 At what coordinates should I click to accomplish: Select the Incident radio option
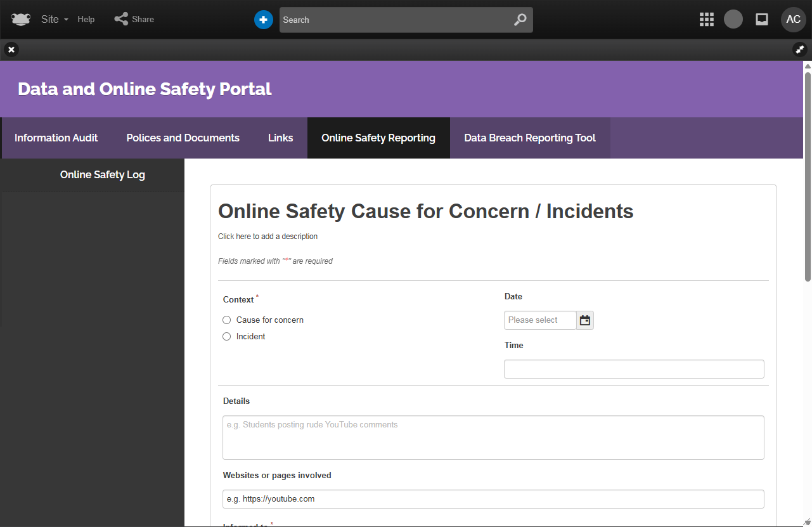pyautogui.click(x=227, y=337)
